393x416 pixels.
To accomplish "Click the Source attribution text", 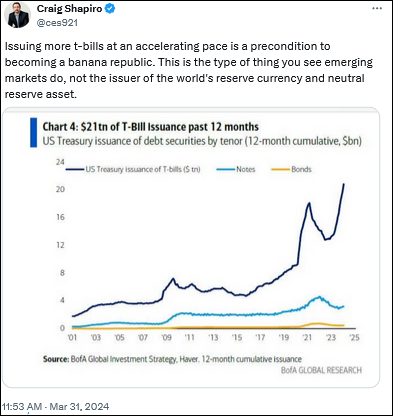I will point(172,359).
